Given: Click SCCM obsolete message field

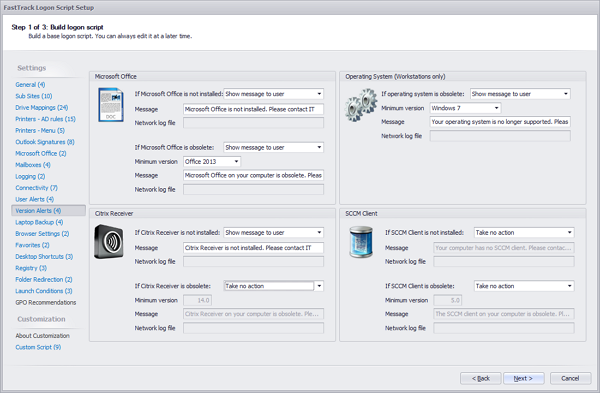Looking at the screenshot, I should [504, 314].
